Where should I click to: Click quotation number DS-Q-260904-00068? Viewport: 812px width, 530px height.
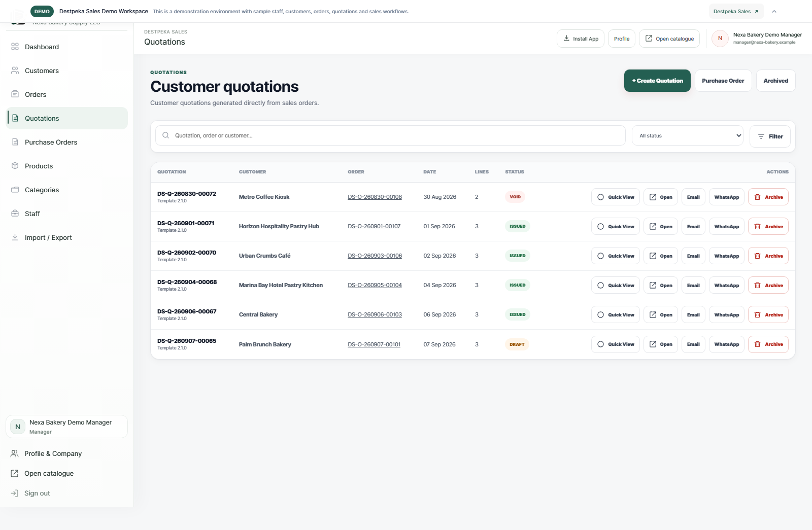coord(187,282)
